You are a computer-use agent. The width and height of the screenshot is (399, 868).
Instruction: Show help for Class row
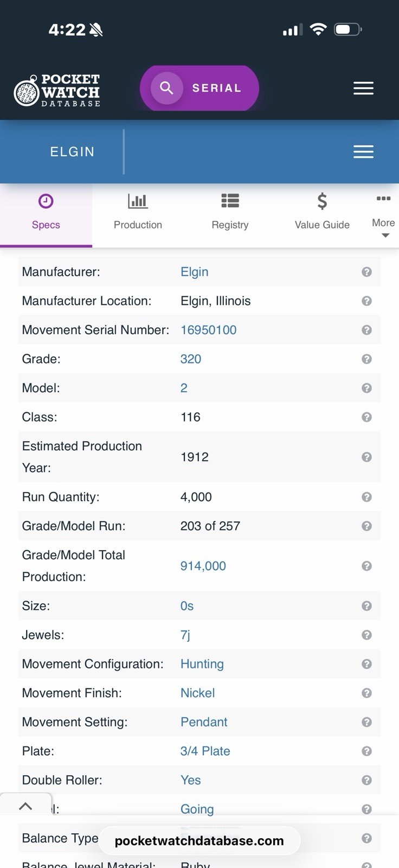(366, 417)
